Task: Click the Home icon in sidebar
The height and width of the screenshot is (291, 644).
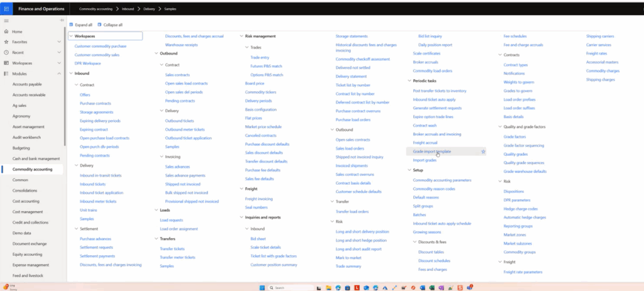Action: (6, 31)
